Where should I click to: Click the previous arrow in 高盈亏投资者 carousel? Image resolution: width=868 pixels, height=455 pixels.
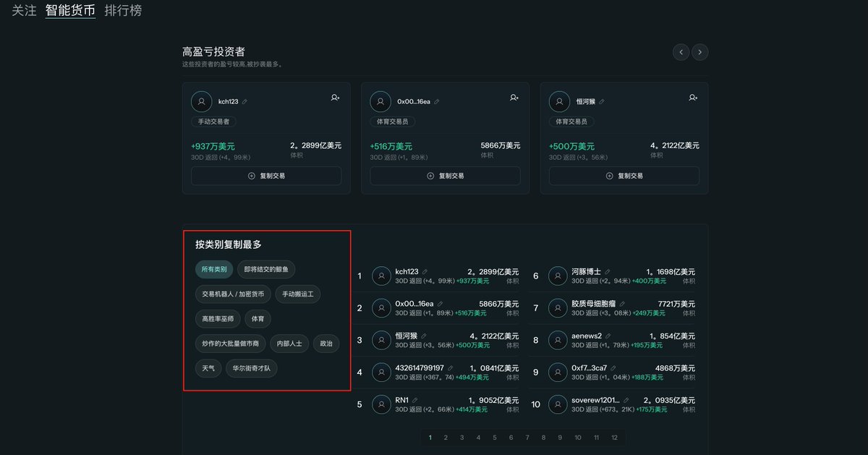681,52
